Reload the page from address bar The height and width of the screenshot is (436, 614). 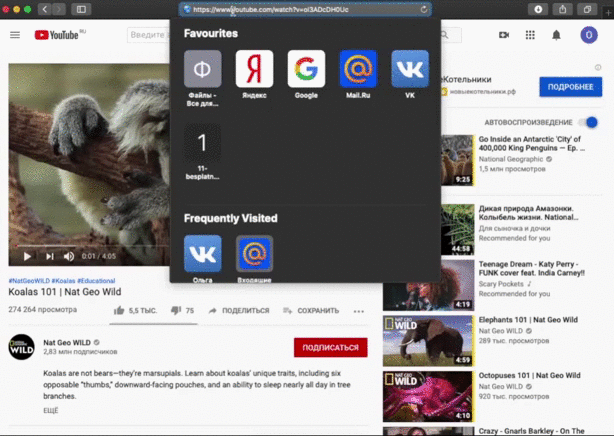point(424,9)
